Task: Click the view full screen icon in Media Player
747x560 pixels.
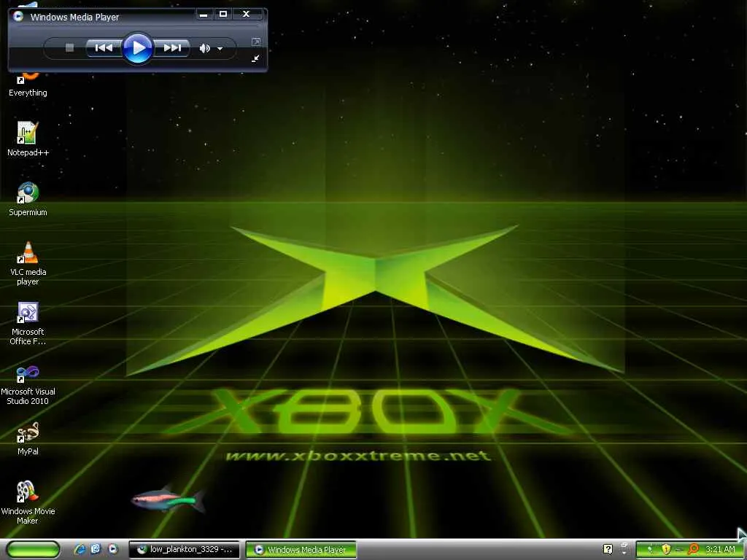Action: (x=256, y=42)
